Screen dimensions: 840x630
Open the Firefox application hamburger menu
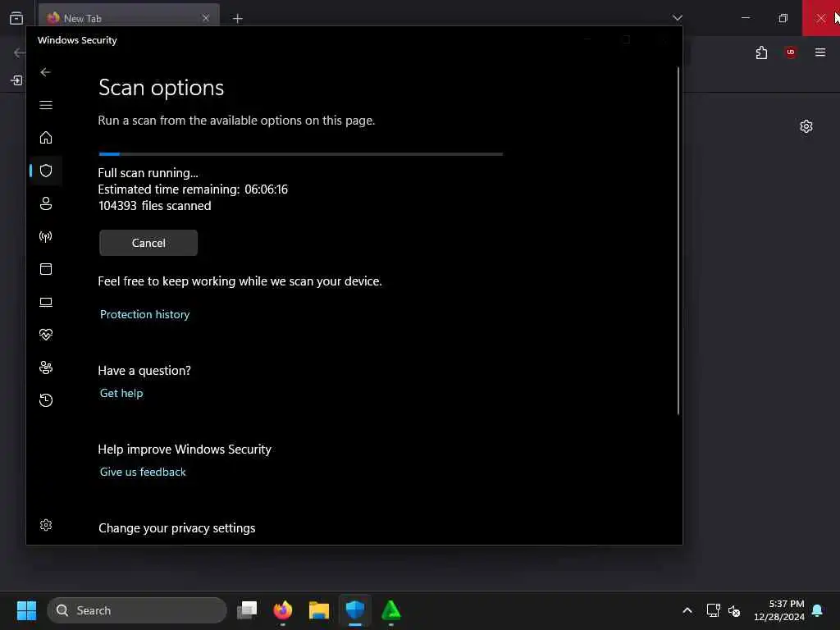click(820, 52)
